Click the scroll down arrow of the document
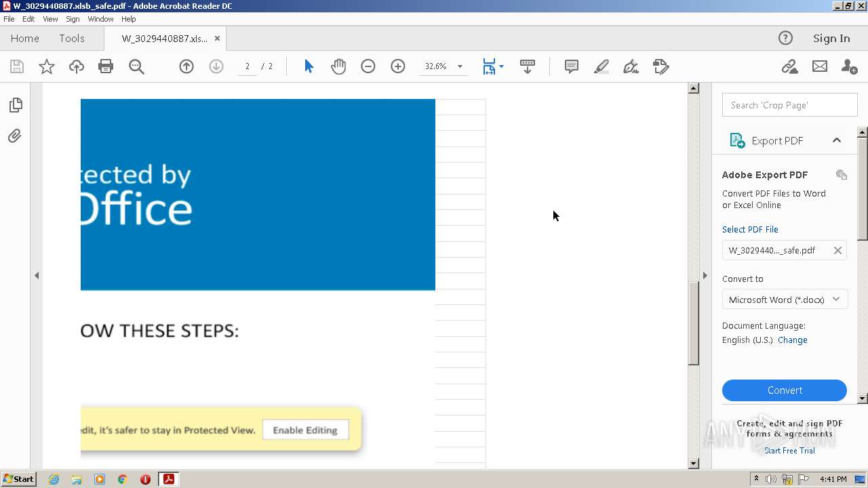Viewport: 868px width, 488px height. [693, 464]
